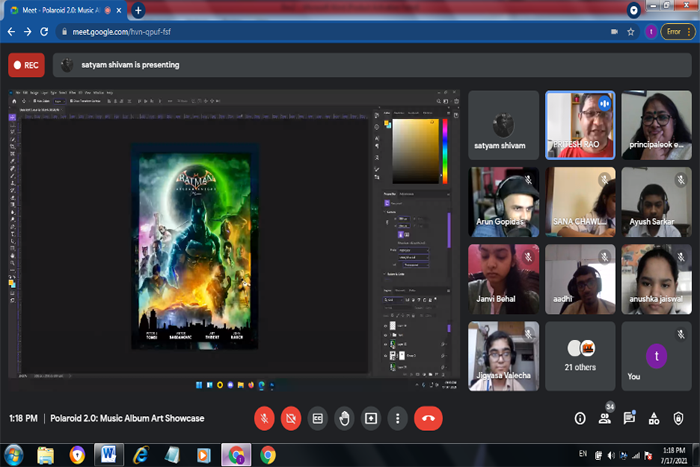Viewport: 700px width, 467px height.
Task: Show the participants list icon
Action: coord(605,418)
